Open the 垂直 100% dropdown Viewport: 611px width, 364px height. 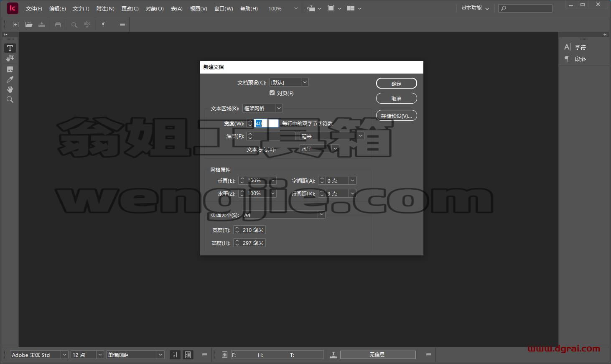pos(273,181)
